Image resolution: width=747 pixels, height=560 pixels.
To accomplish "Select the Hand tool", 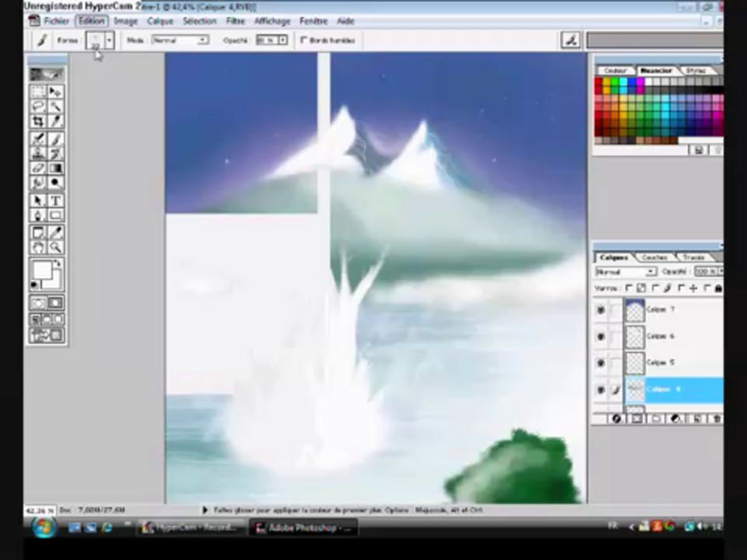I will [38, 247].
